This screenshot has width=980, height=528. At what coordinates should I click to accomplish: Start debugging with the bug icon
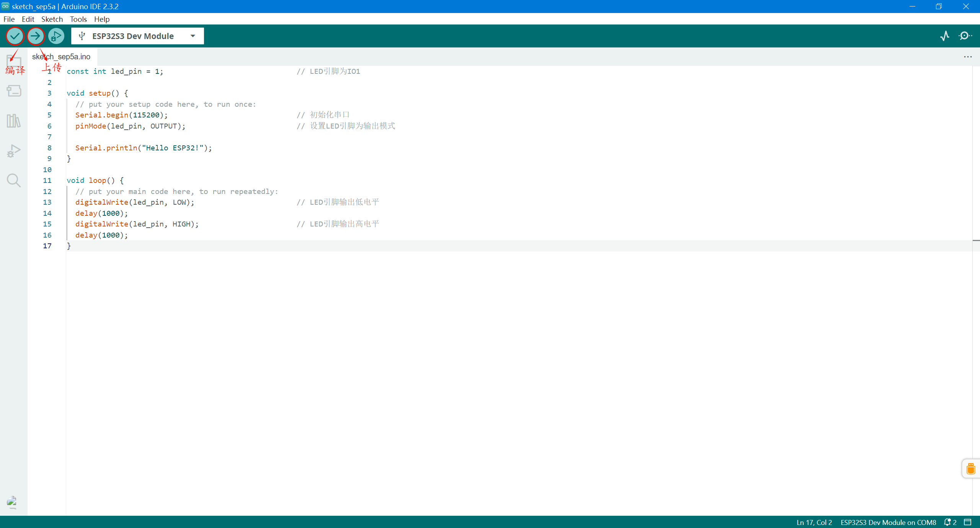(x=56, y=36)
